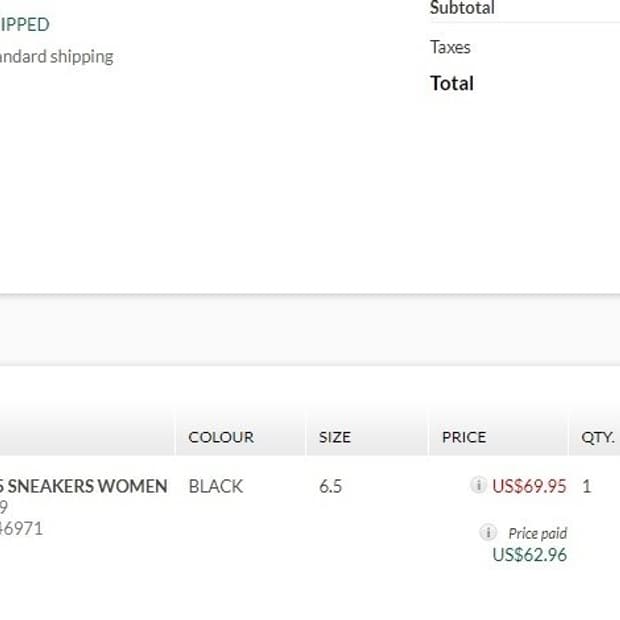Click the Standard shipping text

coord(57,57)
